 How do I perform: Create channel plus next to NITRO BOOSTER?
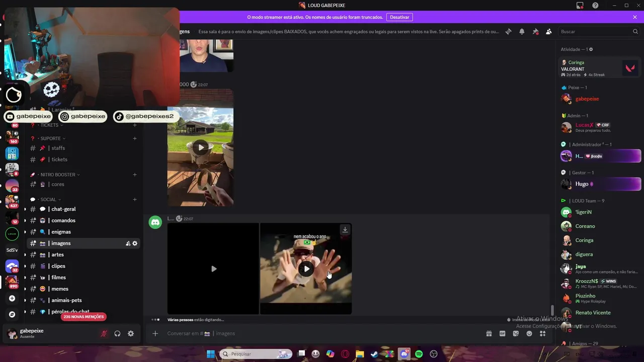click(135, 174)
